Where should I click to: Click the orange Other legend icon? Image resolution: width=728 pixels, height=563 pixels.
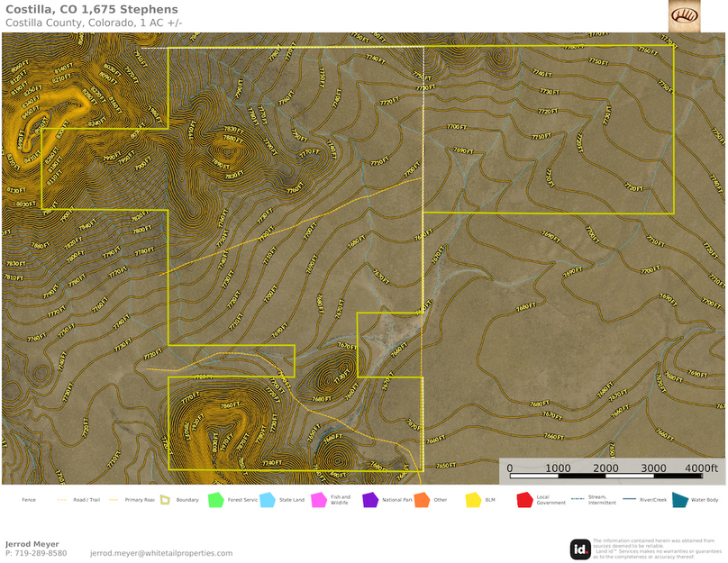click(x=421, y=499)
